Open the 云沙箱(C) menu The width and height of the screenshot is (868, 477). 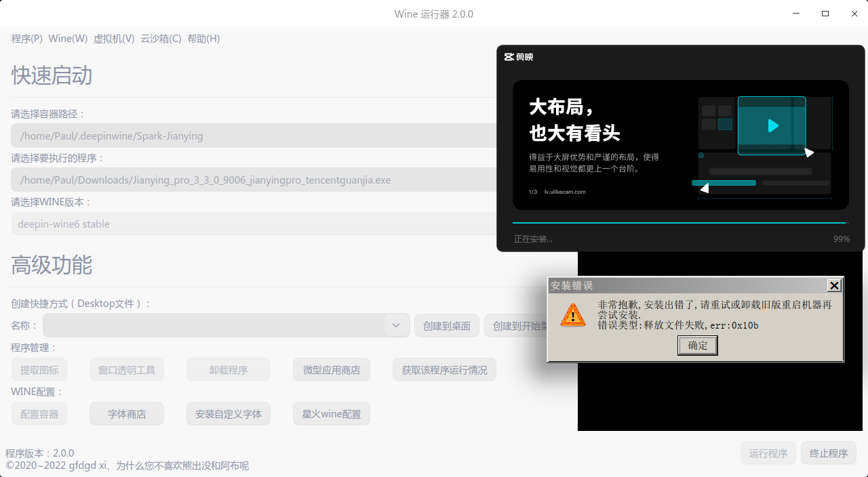161,39
